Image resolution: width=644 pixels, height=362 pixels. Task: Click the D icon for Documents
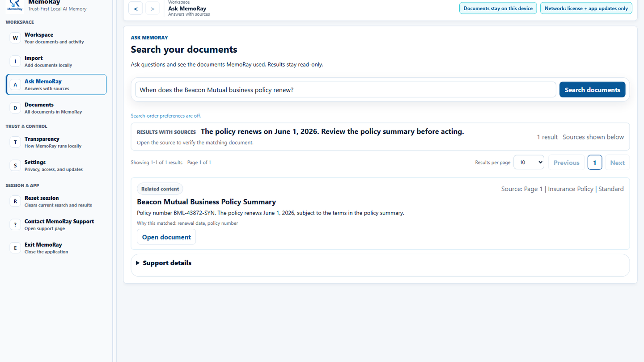coord(15,108)
